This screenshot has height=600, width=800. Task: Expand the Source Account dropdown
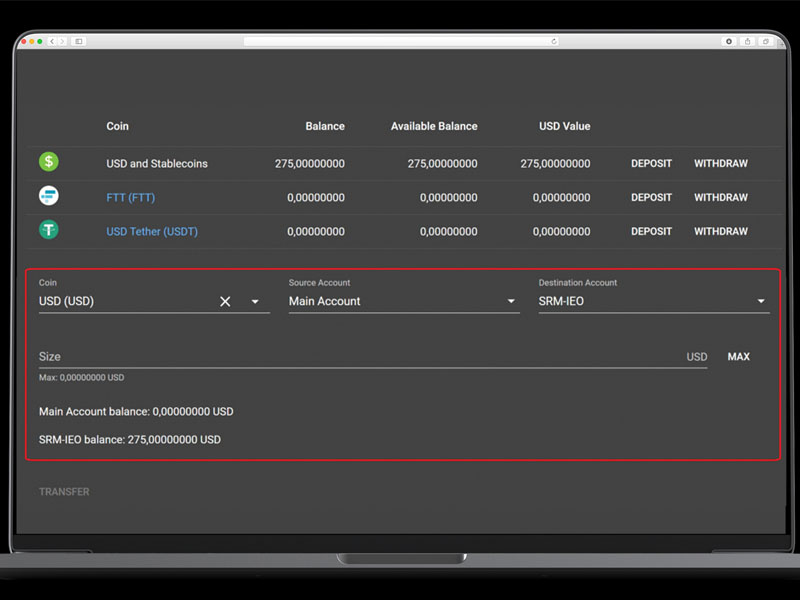511,301
